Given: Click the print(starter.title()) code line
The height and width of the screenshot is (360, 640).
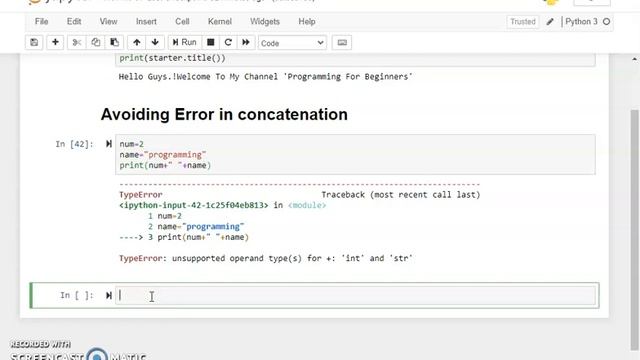Looking at the screenshot, I should [172, 58].
